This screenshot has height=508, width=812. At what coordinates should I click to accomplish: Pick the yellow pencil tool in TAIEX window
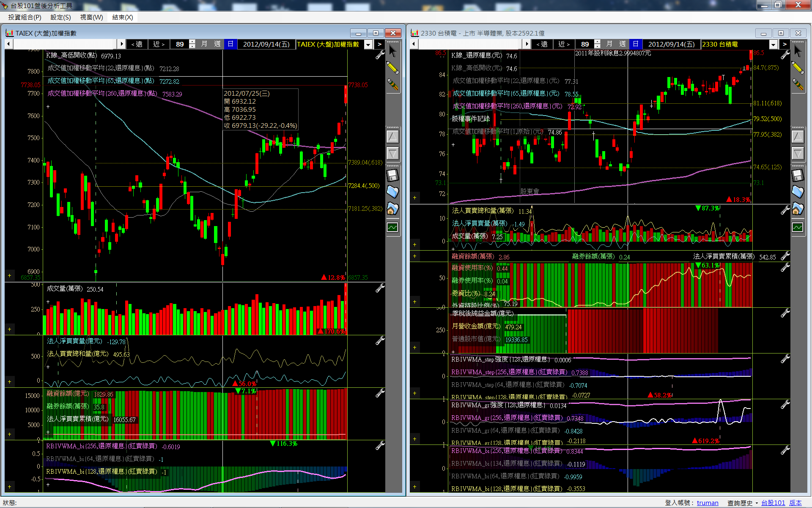pyautogui.click(x=392, y=68)
